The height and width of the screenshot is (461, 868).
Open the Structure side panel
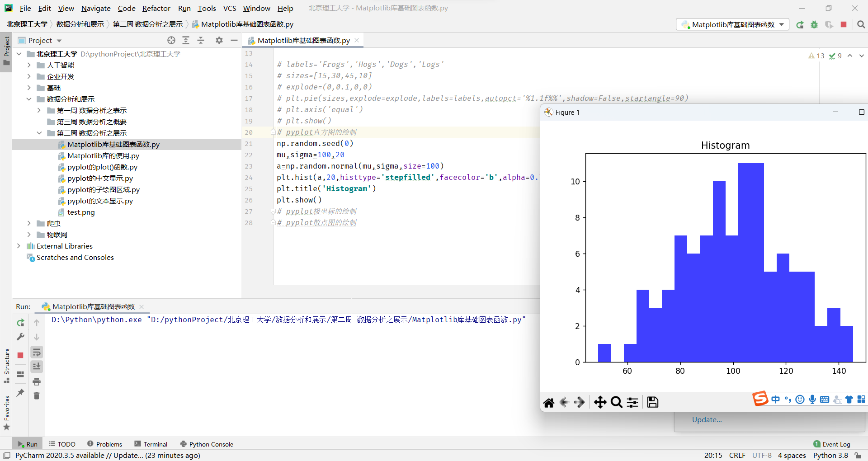tap(6, 366)
